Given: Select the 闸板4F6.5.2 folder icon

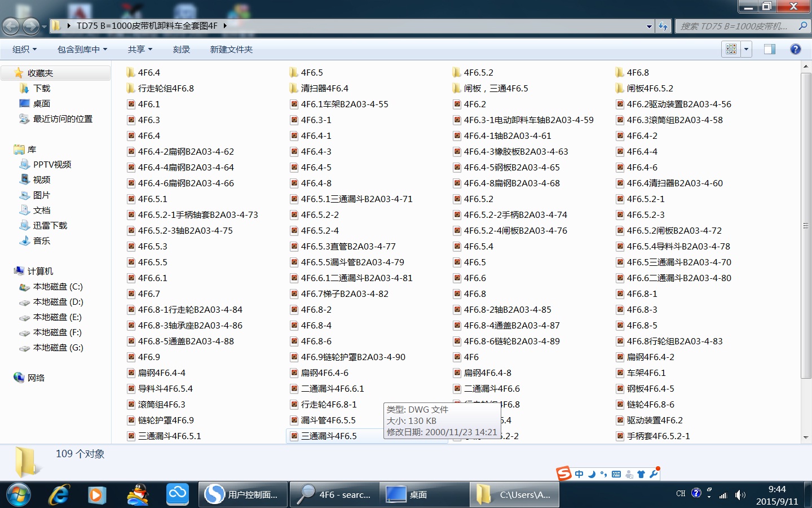Looking at the screenshot, I should click(620, 88).
